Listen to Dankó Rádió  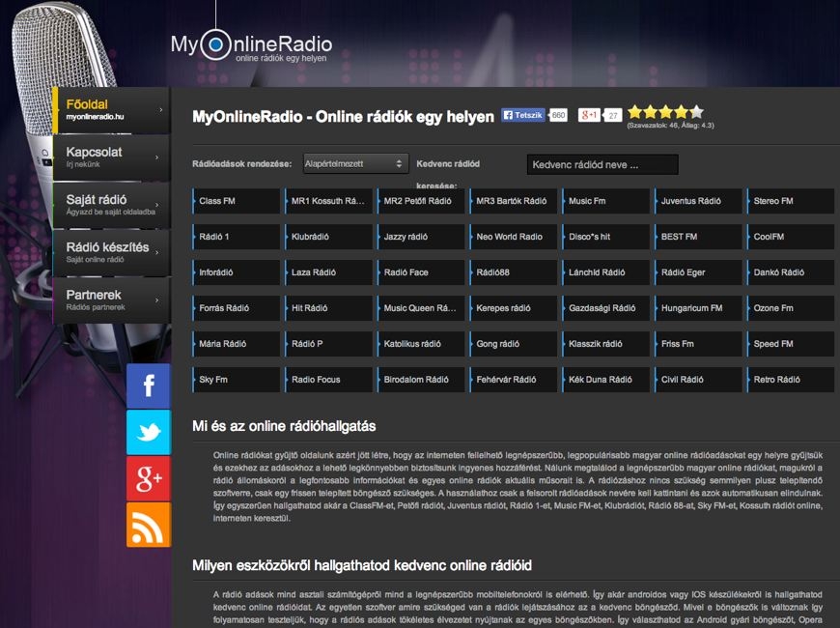click(x=791, y=272)
